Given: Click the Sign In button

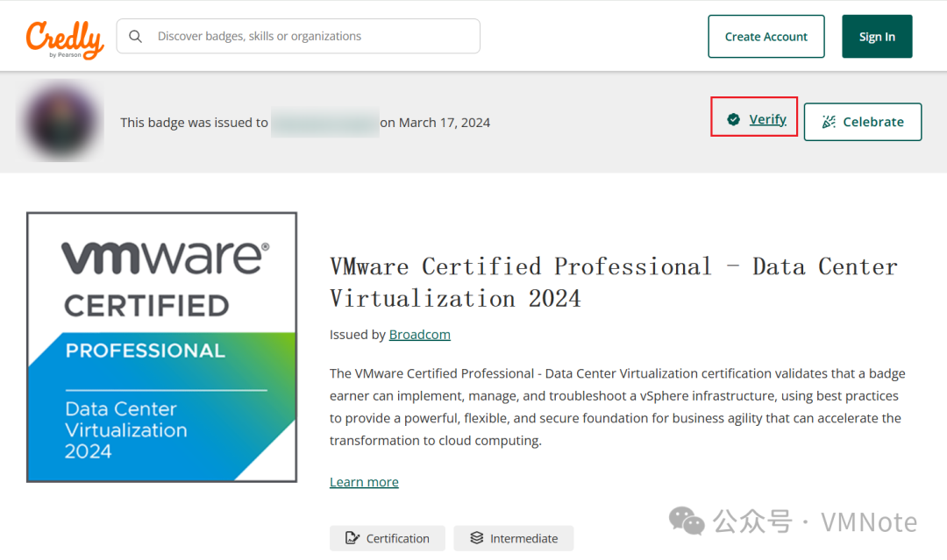Looking at the screenshot, I should [877, 37].
